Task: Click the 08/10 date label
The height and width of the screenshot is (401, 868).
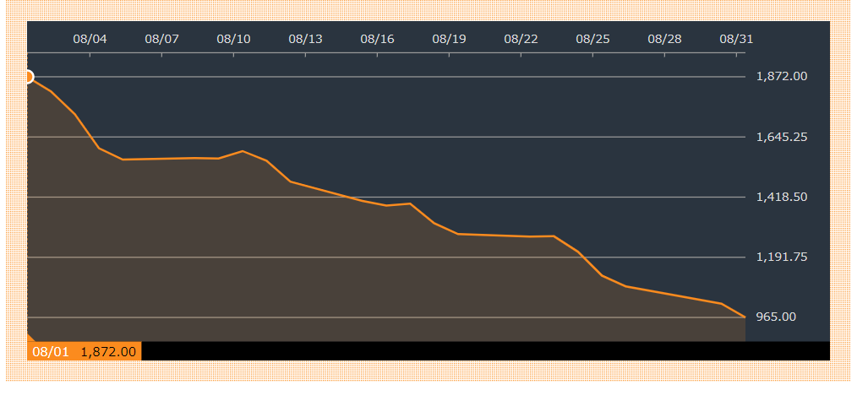Action: (233, 39)
